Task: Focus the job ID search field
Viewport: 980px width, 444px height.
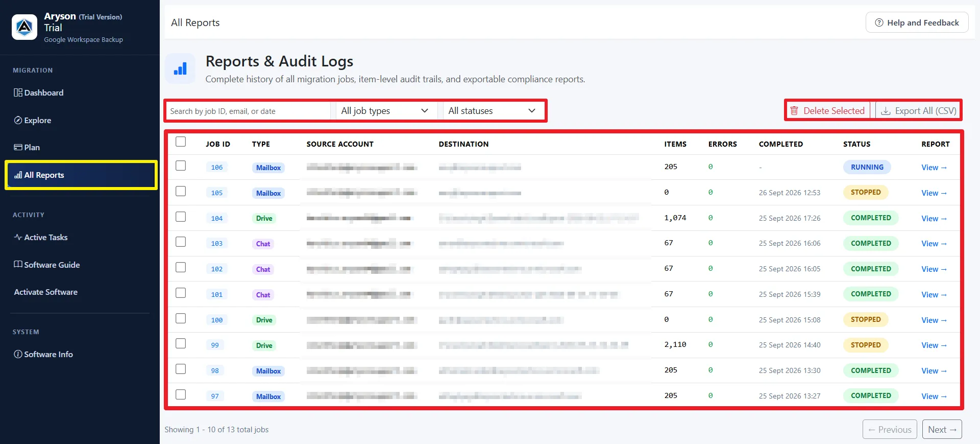Action: [x=248, y=111]
